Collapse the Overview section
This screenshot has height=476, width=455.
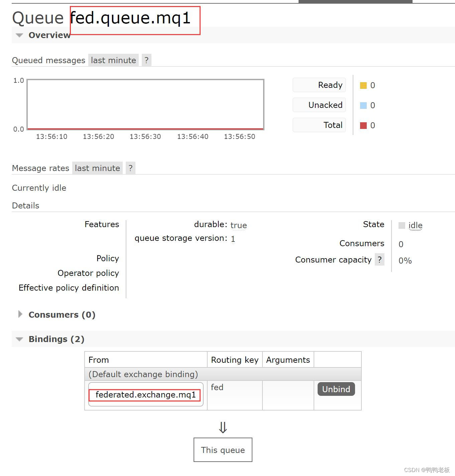coord(49,35)
